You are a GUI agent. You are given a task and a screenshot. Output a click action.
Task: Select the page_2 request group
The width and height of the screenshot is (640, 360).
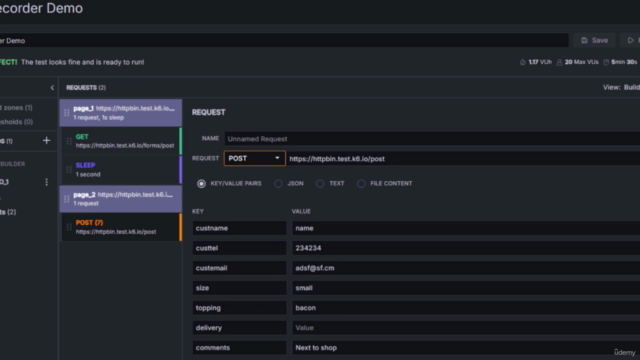pos(121,199)
